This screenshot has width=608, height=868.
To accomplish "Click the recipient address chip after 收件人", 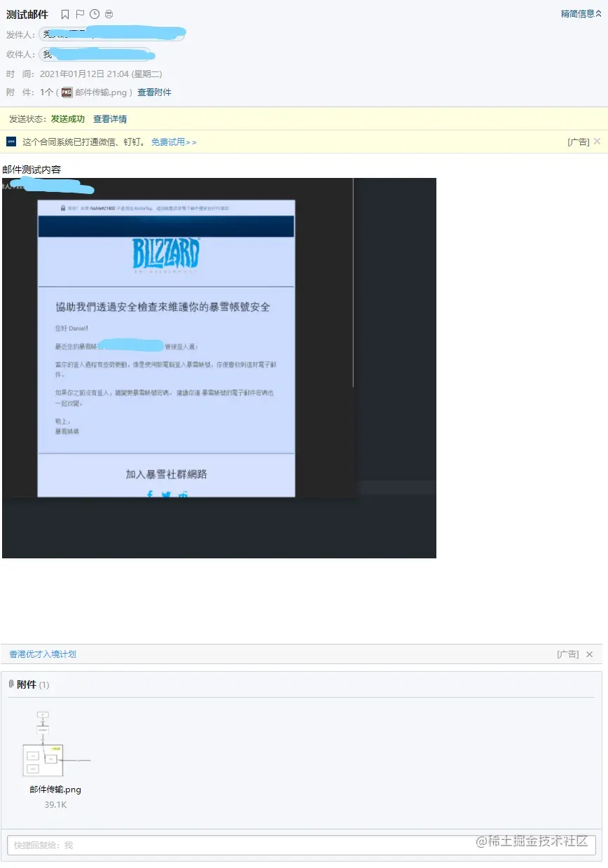I will tap(96, 54).
